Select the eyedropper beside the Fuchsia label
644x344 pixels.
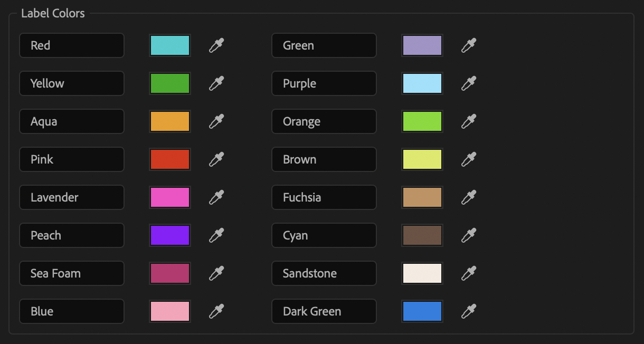[468, 197]
